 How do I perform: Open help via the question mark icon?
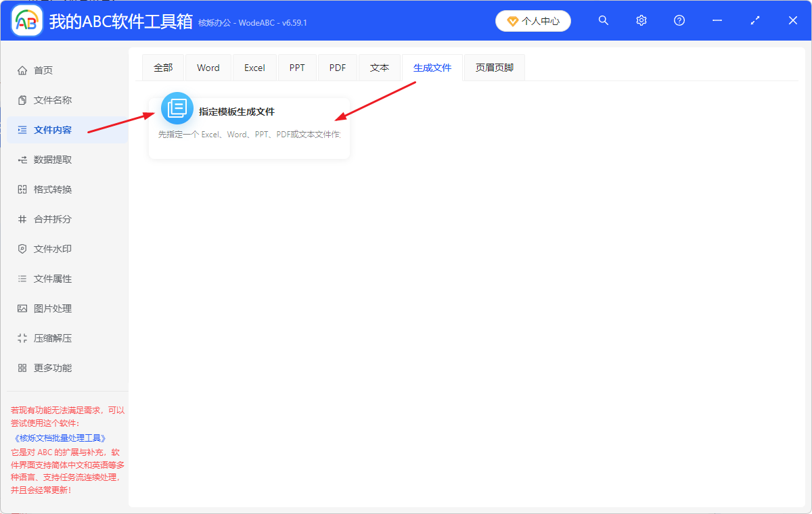pos(679,20)
